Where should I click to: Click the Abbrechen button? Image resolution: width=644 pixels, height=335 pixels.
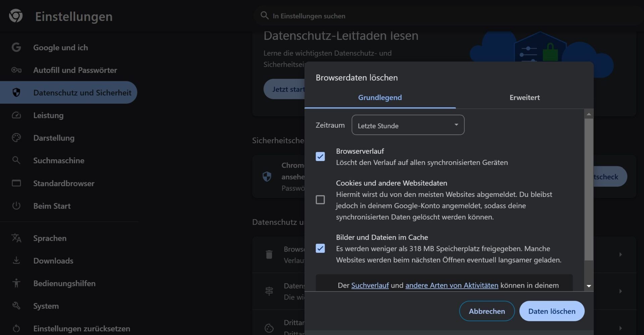click(x=487, y=311)
